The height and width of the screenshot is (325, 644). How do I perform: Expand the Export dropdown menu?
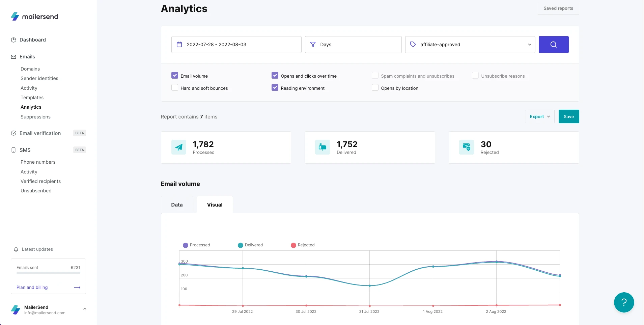pos(539,116)
